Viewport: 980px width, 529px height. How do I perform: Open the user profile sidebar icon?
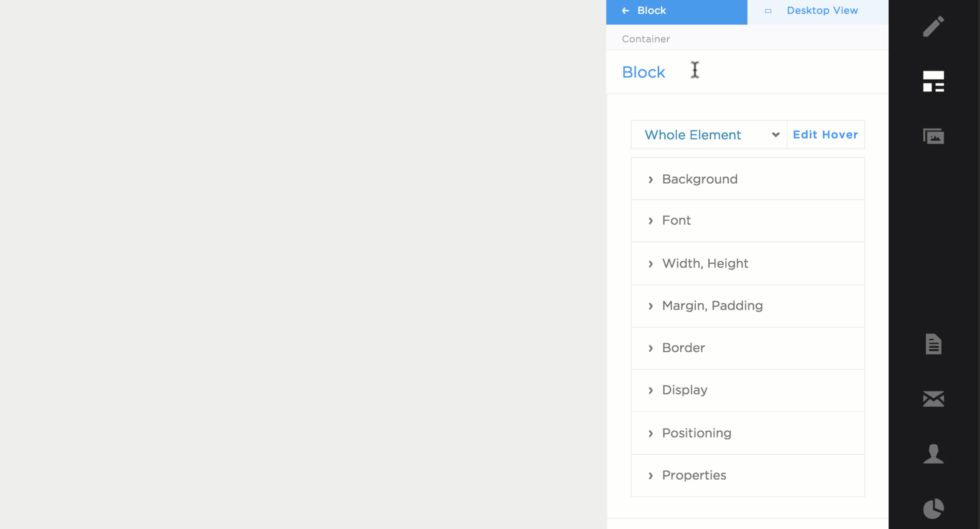coord(933,454)
